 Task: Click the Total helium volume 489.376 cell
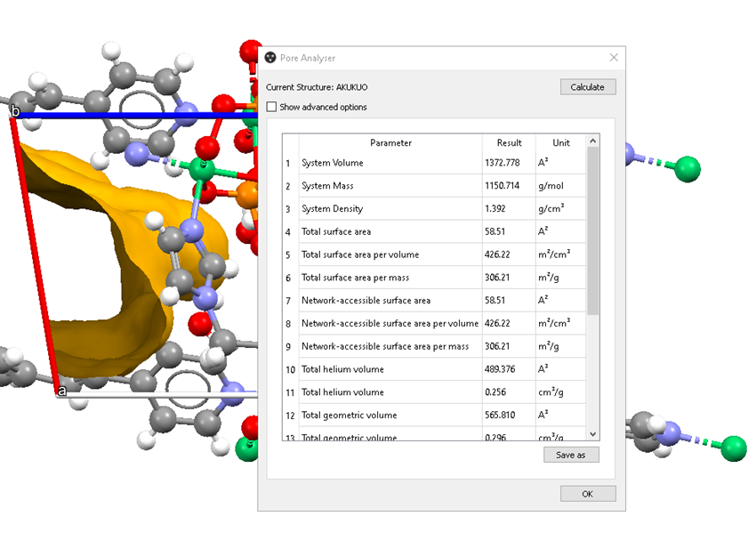point(509,369)
